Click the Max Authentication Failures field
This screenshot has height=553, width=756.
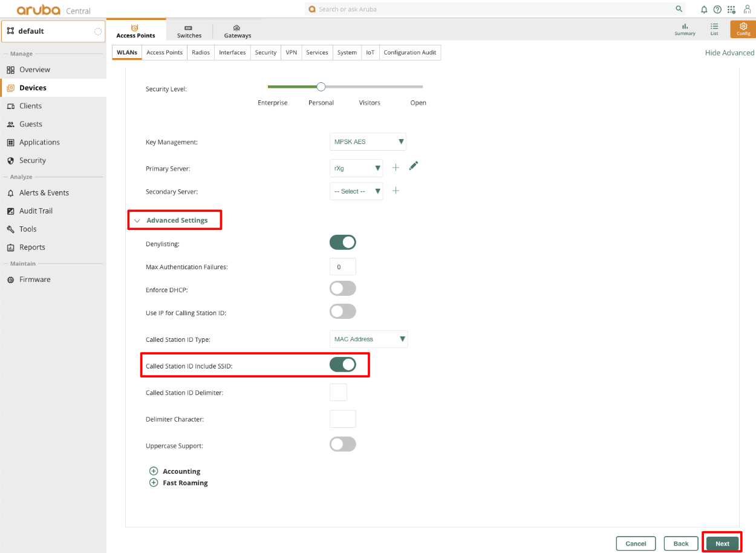[x=342, y=267]
